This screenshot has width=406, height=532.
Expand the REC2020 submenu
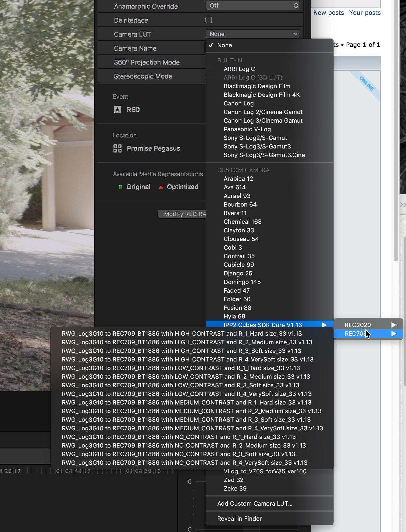368,325
